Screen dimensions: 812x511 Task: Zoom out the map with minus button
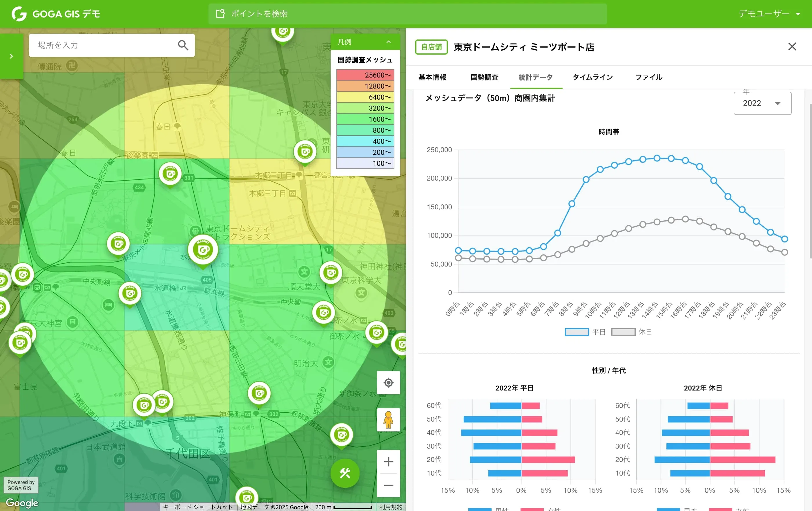[x=388, y=485]
